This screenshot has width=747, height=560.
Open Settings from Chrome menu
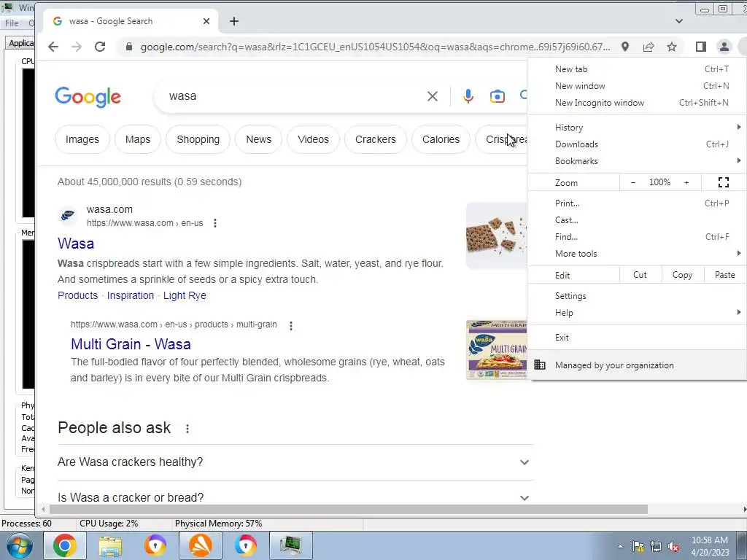point(638,296)
